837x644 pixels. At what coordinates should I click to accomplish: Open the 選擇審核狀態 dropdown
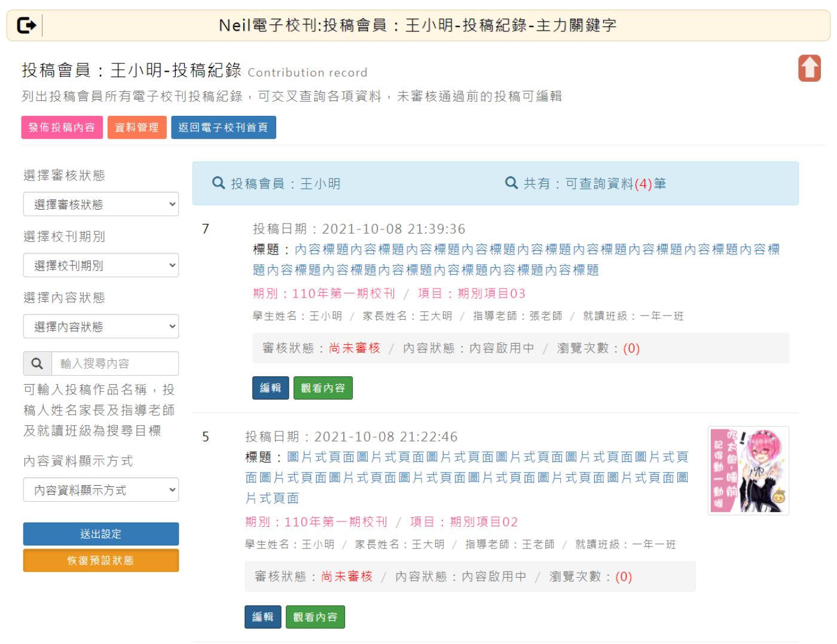pyautogui.click(x=101, y=204)
